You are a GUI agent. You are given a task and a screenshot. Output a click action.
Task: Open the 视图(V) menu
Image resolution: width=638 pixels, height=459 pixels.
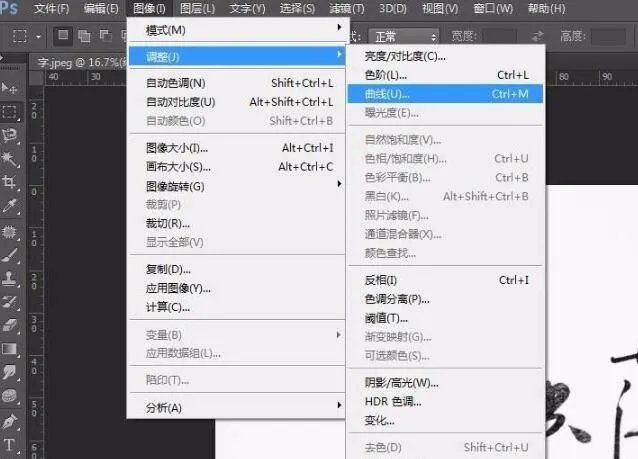click(440, 9)
